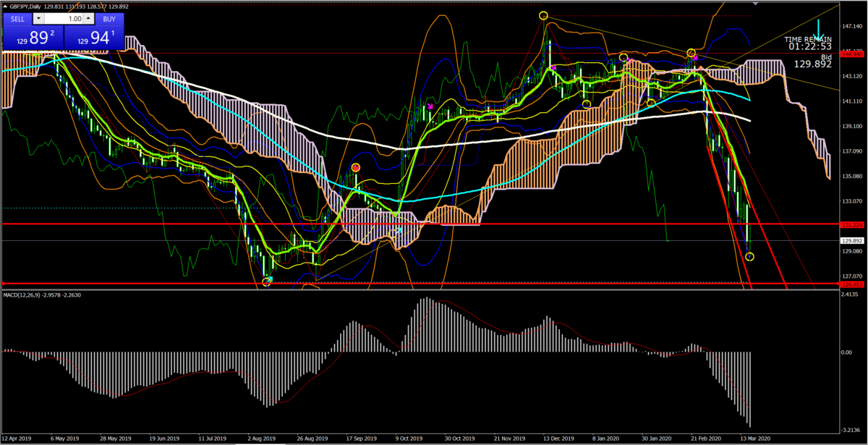The height and width of the screenshot is (445, 868).
Task: Click the 129.080 price scale label
Action: [854, 251]
